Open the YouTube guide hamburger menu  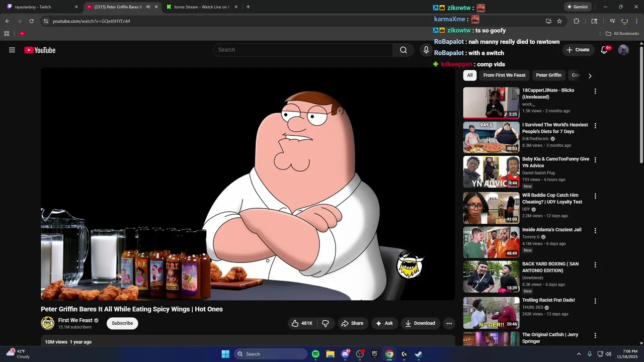coord(12,50)
